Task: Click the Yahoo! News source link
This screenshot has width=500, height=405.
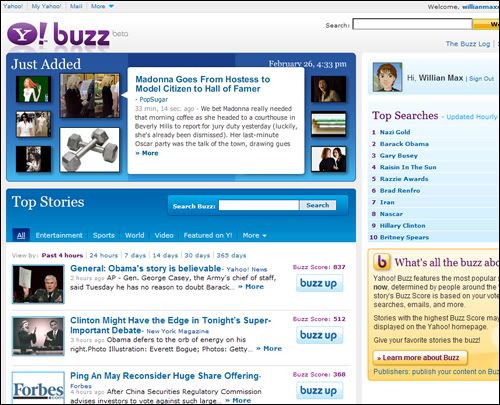Action: click(247, 269)
